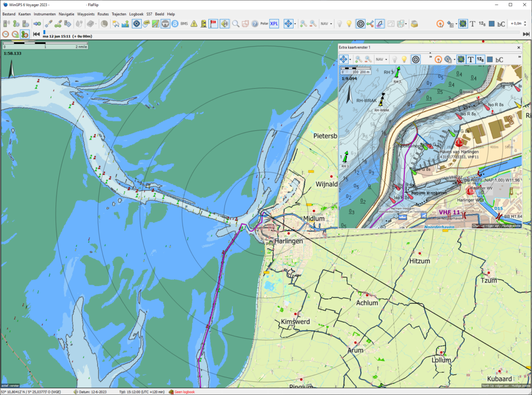Click the Polar toolbar button
This screenshot has width=532, height=395.
pyautogui.click(x=264, y=24)
